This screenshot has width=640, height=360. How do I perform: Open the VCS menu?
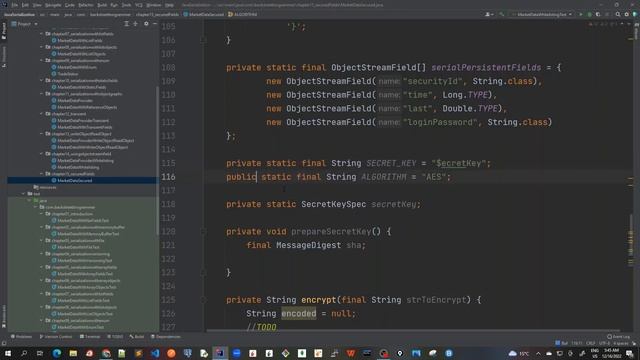[x=139, y=5]
